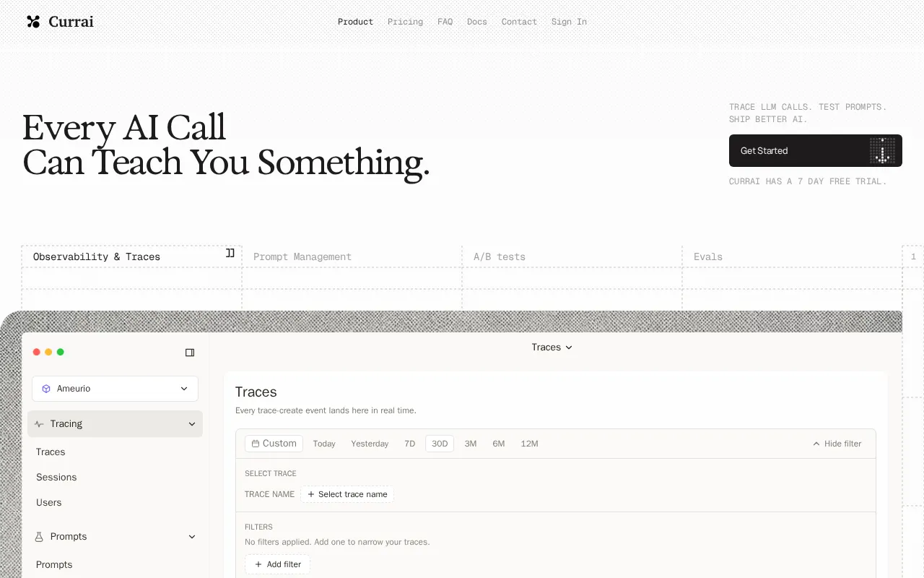
Task: Open the Pricing nav item
Action: click(405, 22)
